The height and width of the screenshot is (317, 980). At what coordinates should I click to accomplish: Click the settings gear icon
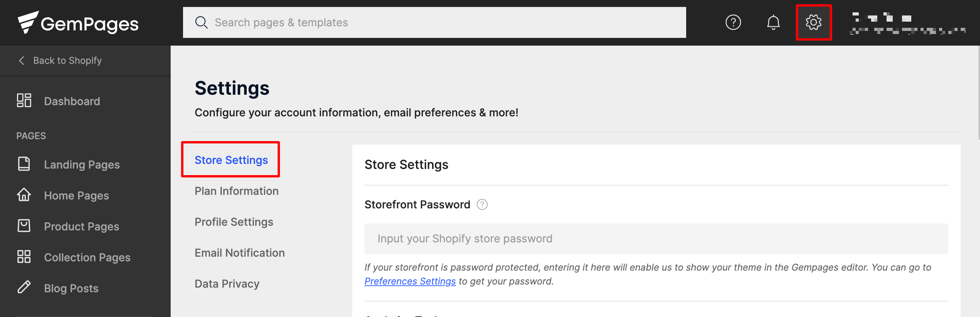pyautogui.click(x=814, y=22)
